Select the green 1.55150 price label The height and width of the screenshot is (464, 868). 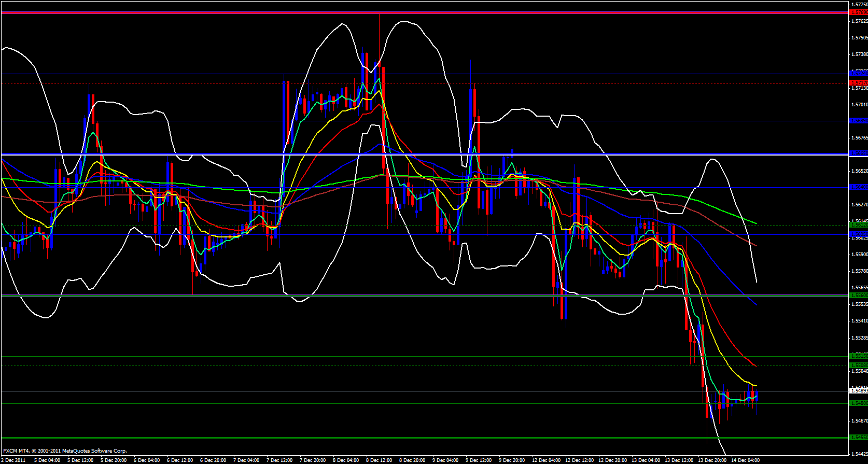click(858, 356)
